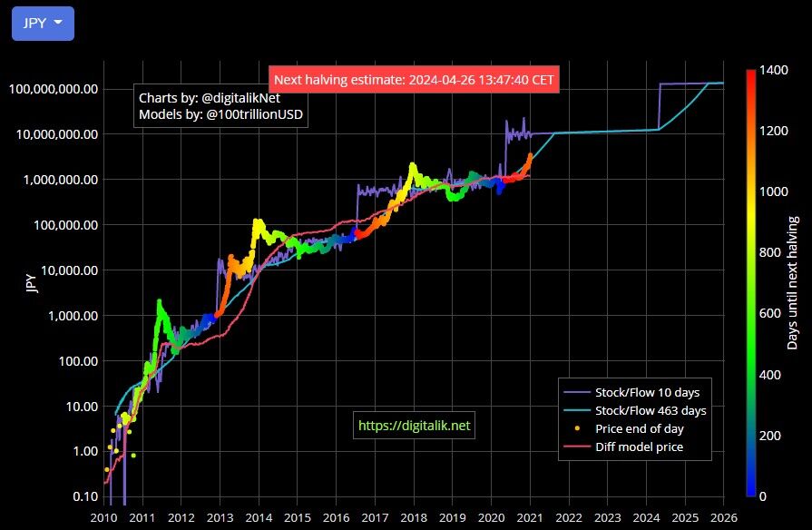Click the 0.10 y-axis label
812x530 pixels.
click(85, 496)
